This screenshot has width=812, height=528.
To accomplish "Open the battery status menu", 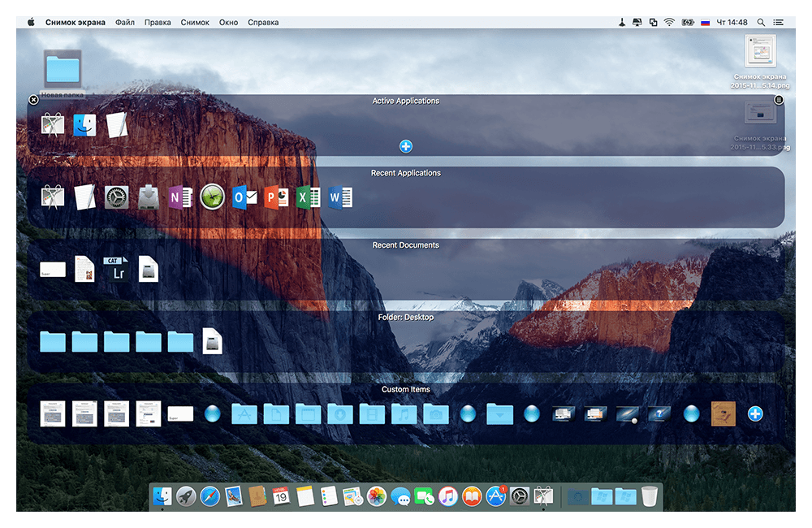I will click(688, 22).
